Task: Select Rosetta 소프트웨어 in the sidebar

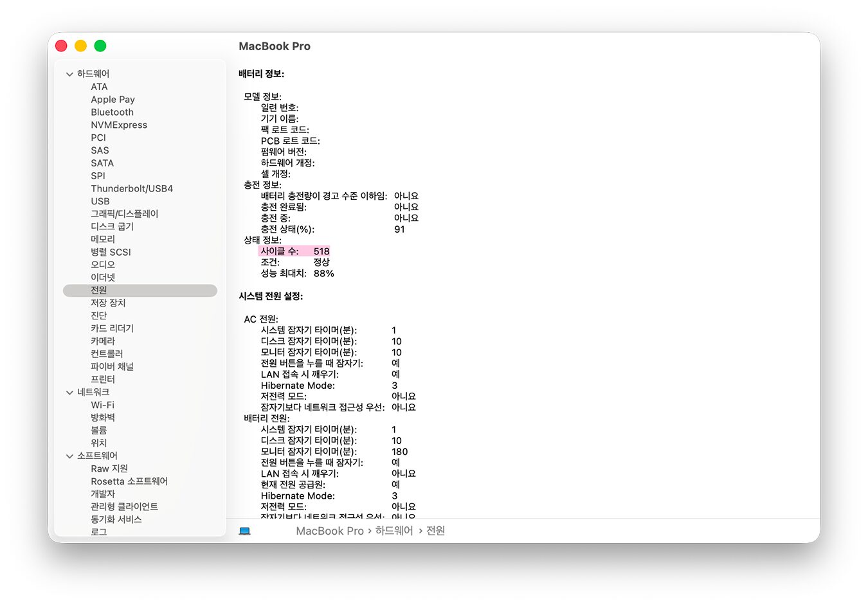Action: [x=129, y=481]
